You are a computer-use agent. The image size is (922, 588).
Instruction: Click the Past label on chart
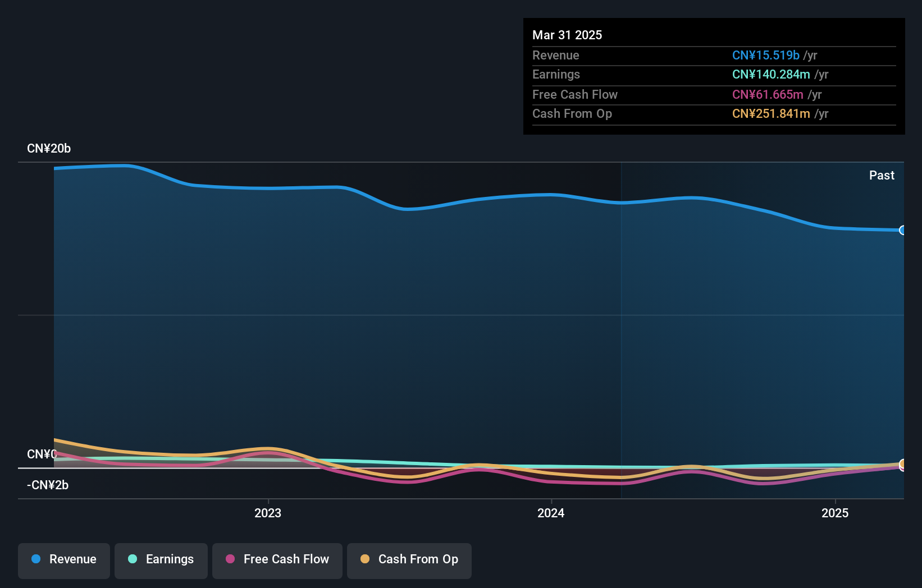[882, 175]
